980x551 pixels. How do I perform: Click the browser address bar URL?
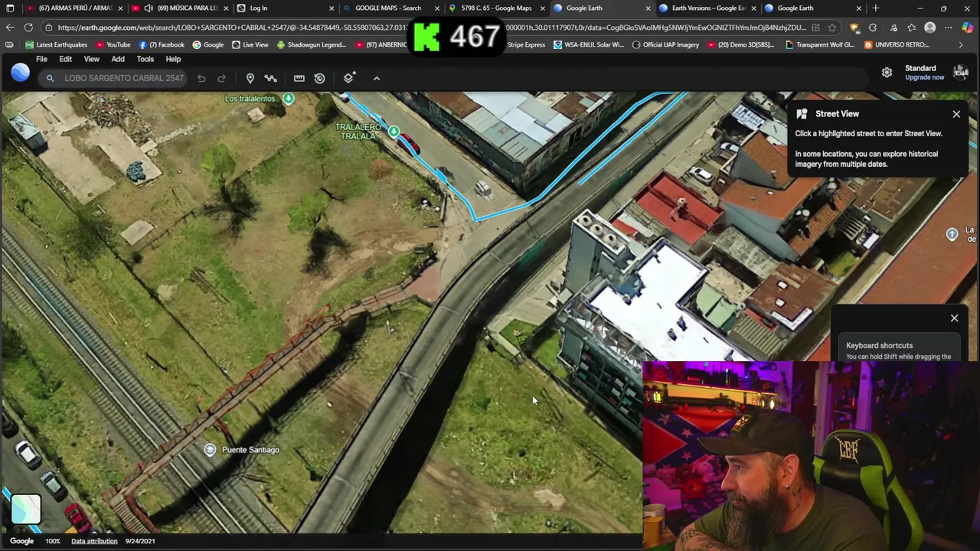point(431,28)
